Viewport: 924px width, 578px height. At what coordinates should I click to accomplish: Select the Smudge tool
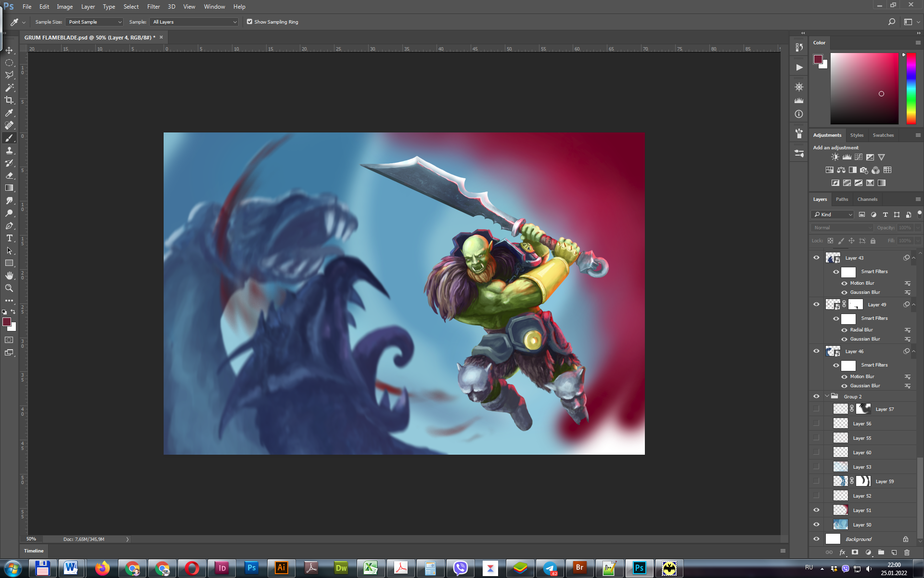coord(9,200)
